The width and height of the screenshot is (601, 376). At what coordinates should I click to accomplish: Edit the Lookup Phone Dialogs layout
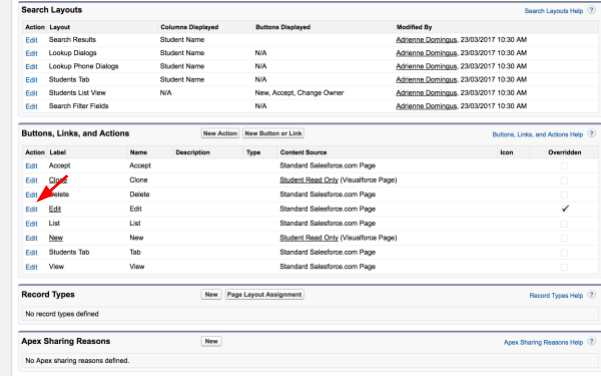[x=31, y=67]
